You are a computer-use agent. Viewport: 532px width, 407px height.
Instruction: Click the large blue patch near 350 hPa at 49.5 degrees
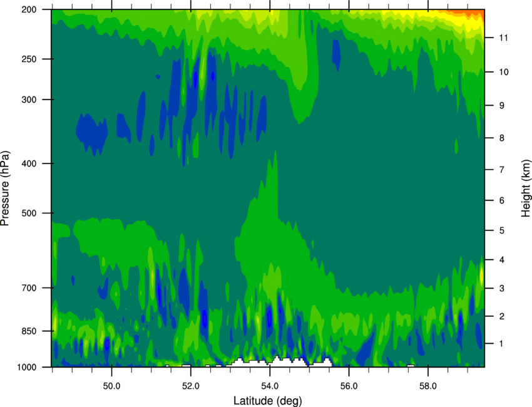(x=91, y=134)
